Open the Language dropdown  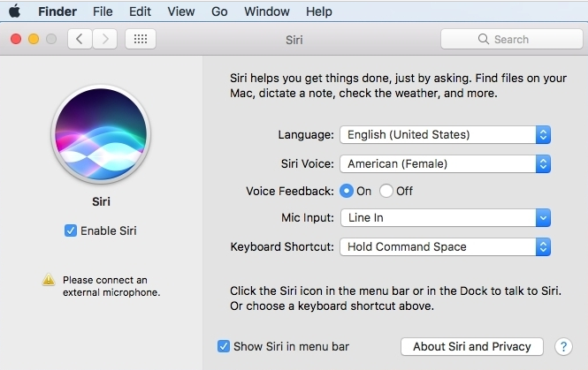(445, 135)
